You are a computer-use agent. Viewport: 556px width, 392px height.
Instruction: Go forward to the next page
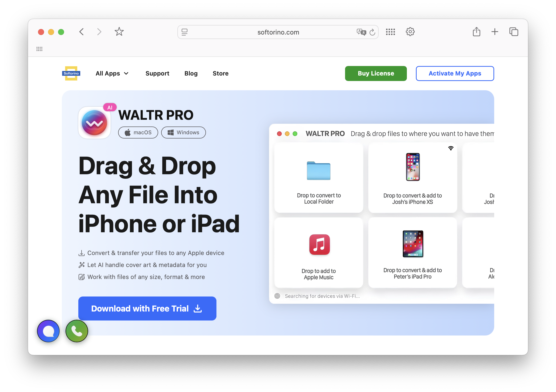pos(99,32)
